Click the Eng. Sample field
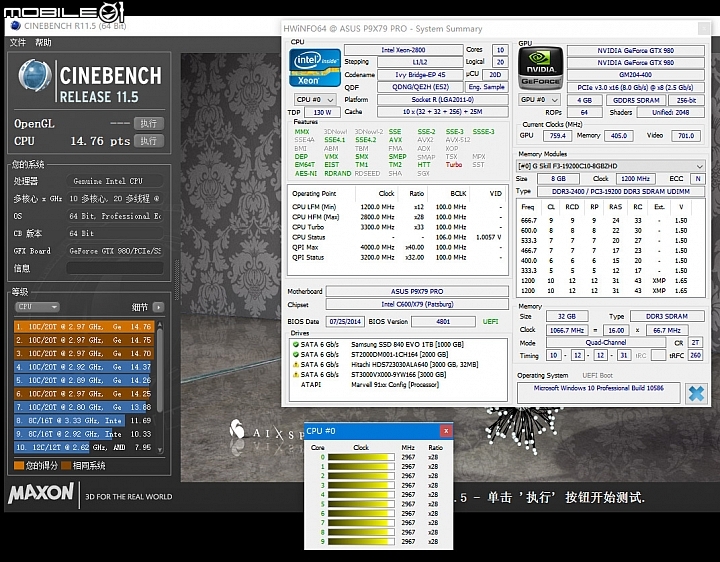This screenshot has height=562, width=720. pyautogui.click(x=486, y=87)
